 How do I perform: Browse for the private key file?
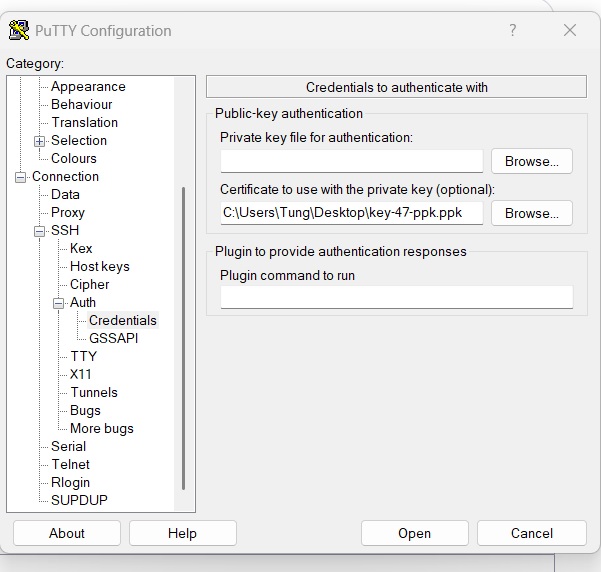click(x=531, y=161)
